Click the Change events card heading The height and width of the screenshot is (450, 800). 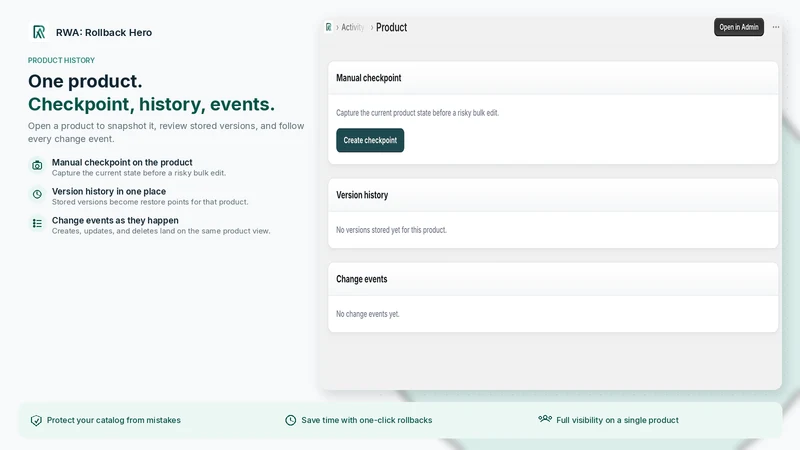pyautogui.click(x=361, y=279)
